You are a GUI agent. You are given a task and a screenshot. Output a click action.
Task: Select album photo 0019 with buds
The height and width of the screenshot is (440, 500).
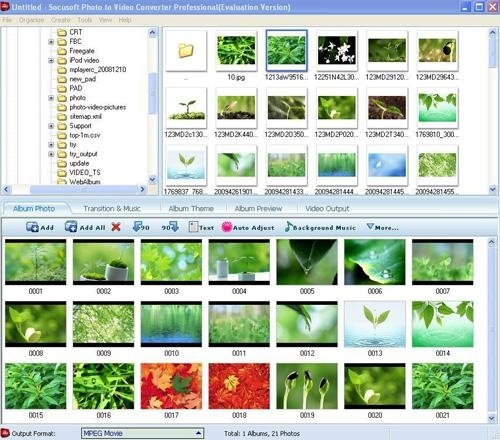tap(307, 386)
